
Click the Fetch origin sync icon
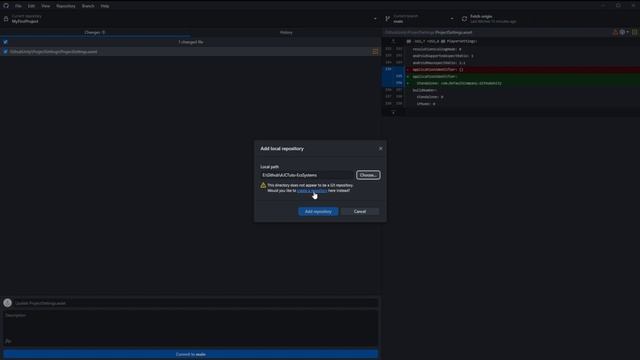pos(464,19)
